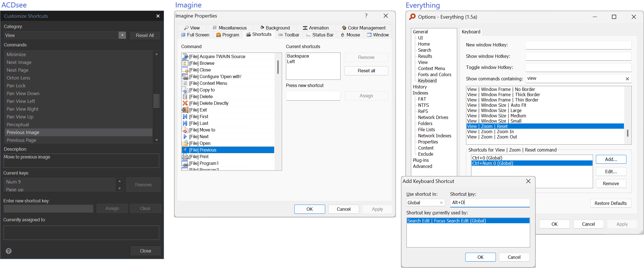Click the [File] Program1 command icon
Screen dimensions: 644x268
tap(185, 163)
